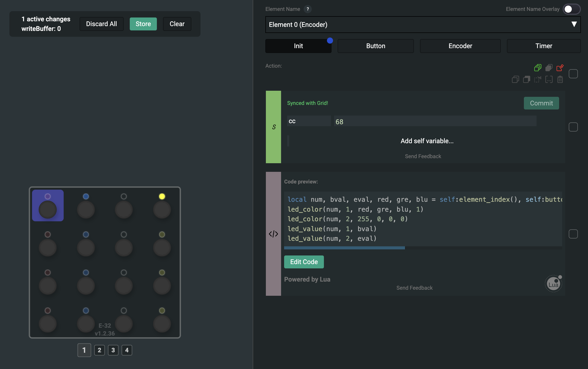Click the red clear element icon

coord(560,68)
